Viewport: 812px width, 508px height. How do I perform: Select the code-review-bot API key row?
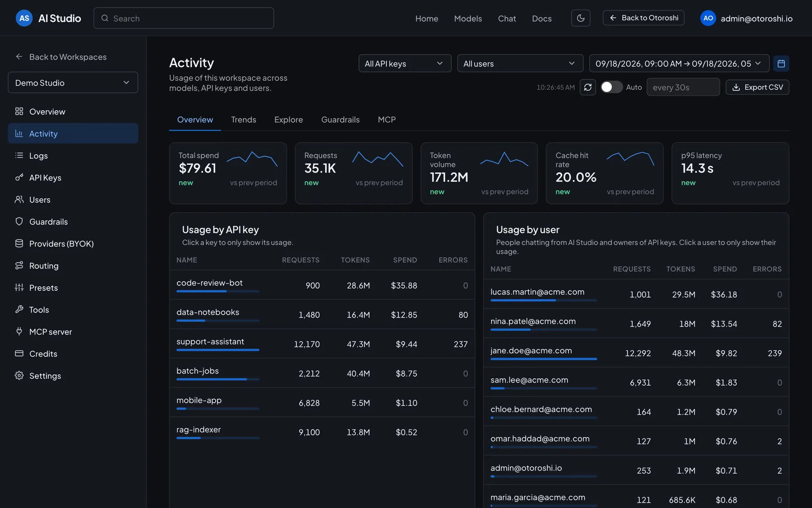pyautogui.click(x=322, y=285)
